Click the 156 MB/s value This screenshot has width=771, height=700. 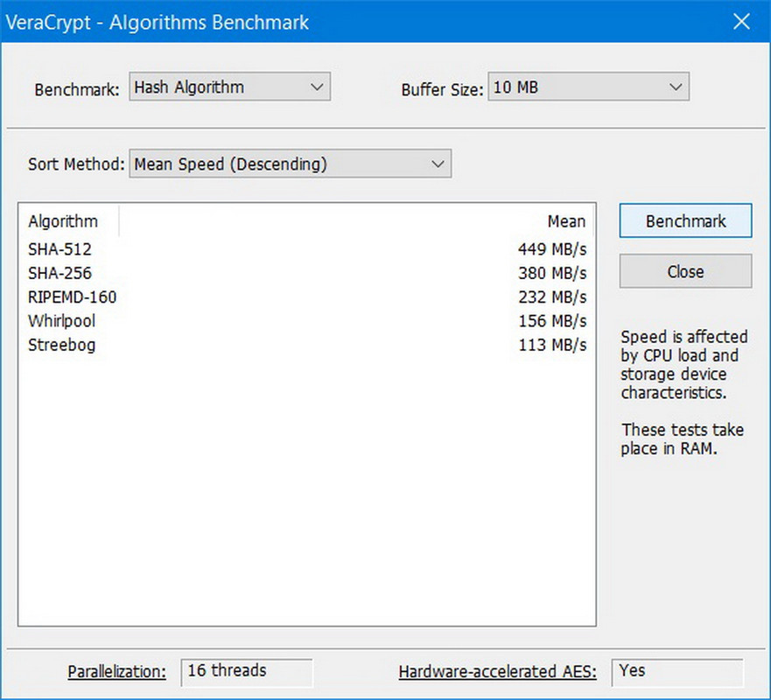pos(552,321)
